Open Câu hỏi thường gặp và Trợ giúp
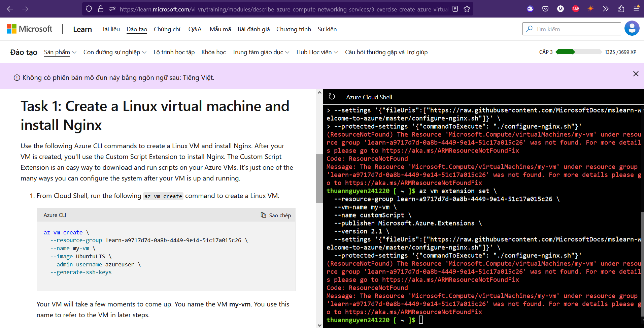Screen dimensions: 644x328 pyautogui.click(x=386, y=52)
